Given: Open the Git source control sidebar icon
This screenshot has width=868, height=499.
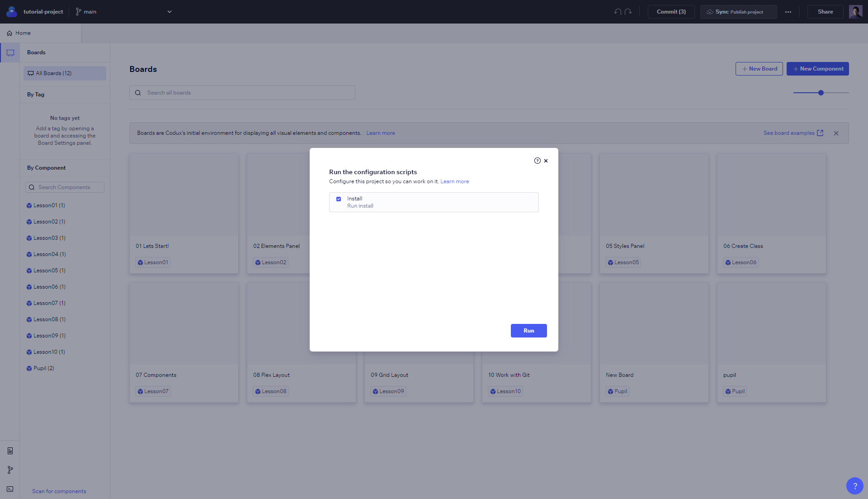Looking at the screenshot, I should point(10,470).
